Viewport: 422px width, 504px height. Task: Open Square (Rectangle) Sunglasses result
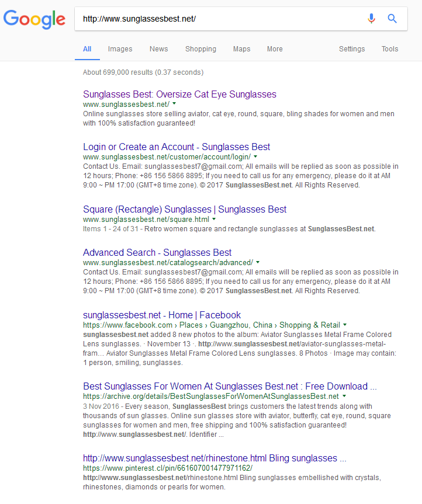point(185,209)
